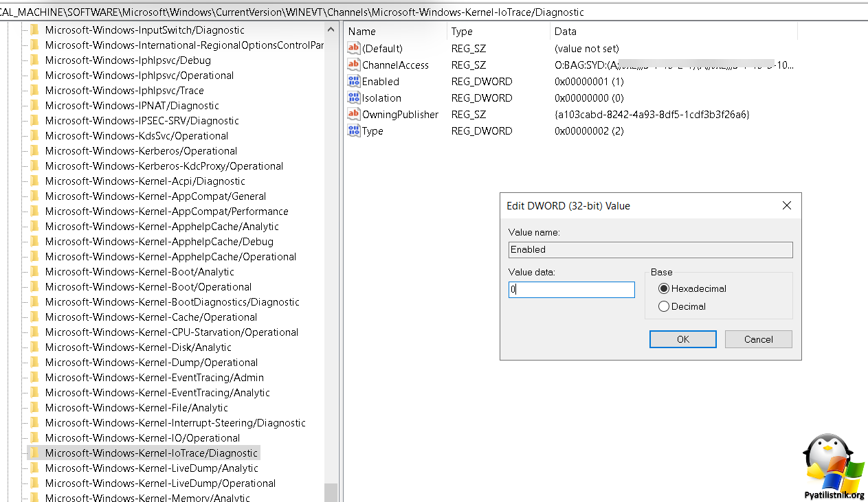Select Microsoft-Windows-Kerberos-KdcProxy/Operational key

pyautogui.click(x=164, y=166)
